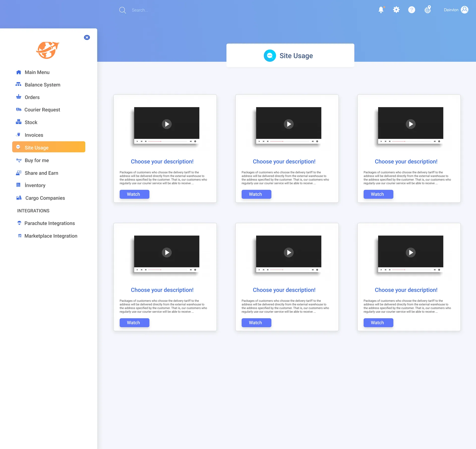Screen dimensions: 476x449
Task: Click the Balance System icon
Action: click(x=18, y=84)
